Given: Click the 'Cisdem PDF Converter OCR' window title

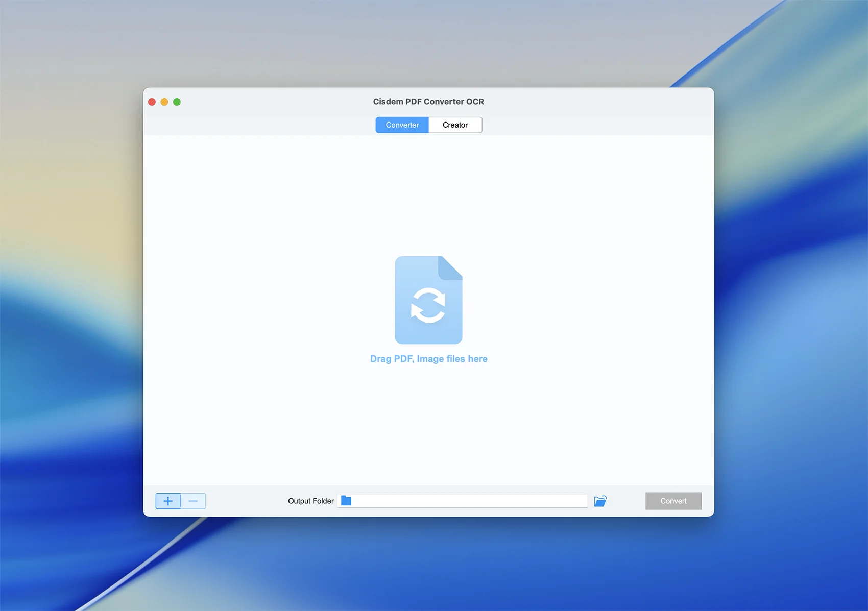Looking at the screenshot, I should click(428, 102).
